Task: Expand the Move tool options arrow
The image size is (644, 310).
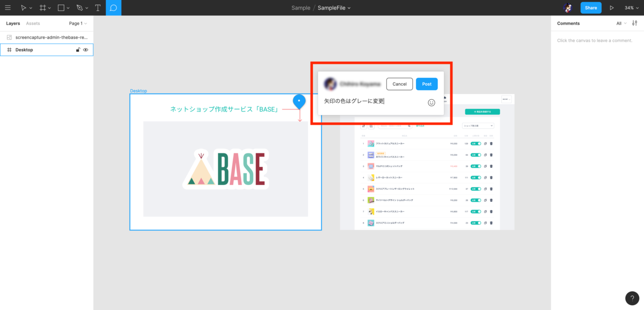Action: click(x=31, y=9)
